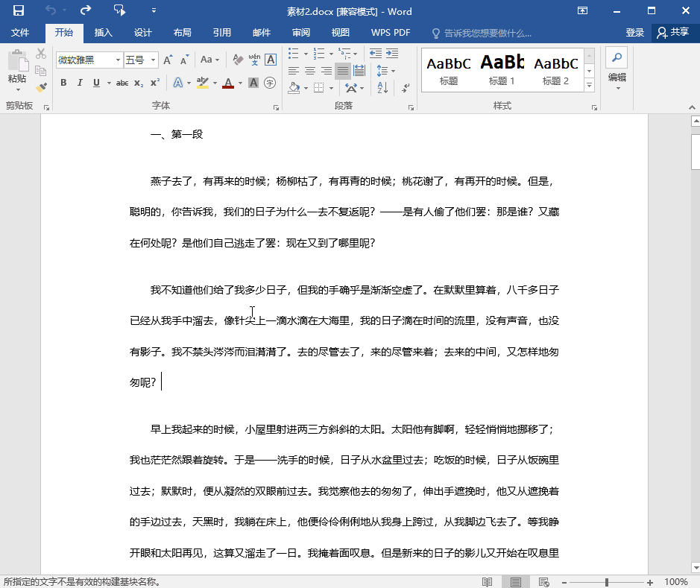Toggle underline formatting

point(96,83)
